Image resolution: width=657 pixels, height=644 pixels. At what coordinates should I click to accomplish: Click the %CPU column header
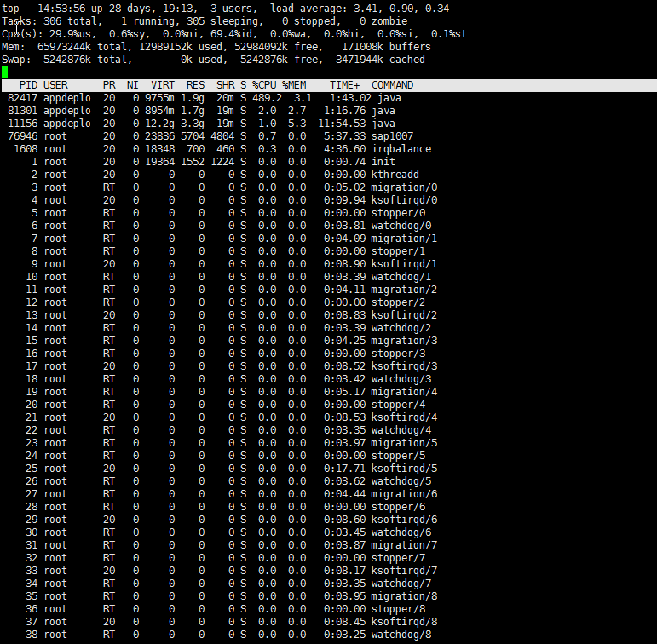coord(264,85)
